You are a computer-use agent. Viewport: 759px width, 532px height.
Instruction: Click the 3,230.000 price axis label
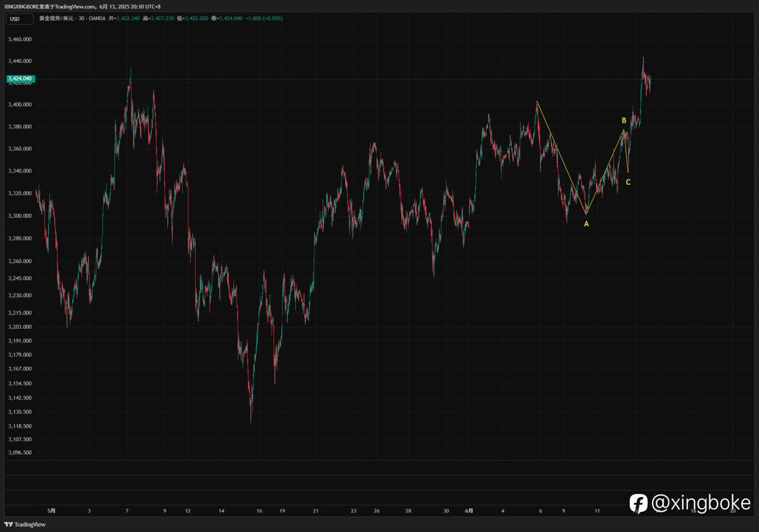pos(20,296)
